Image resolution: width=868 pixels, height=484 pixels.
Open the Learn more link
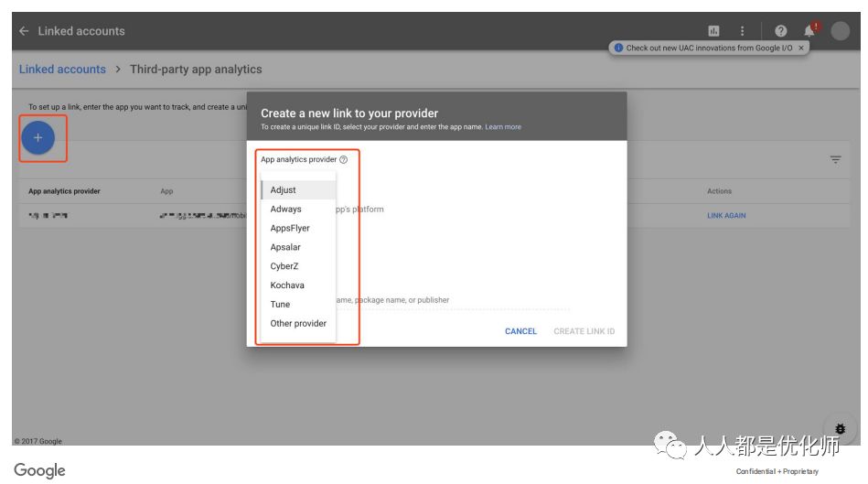[503, 127]
